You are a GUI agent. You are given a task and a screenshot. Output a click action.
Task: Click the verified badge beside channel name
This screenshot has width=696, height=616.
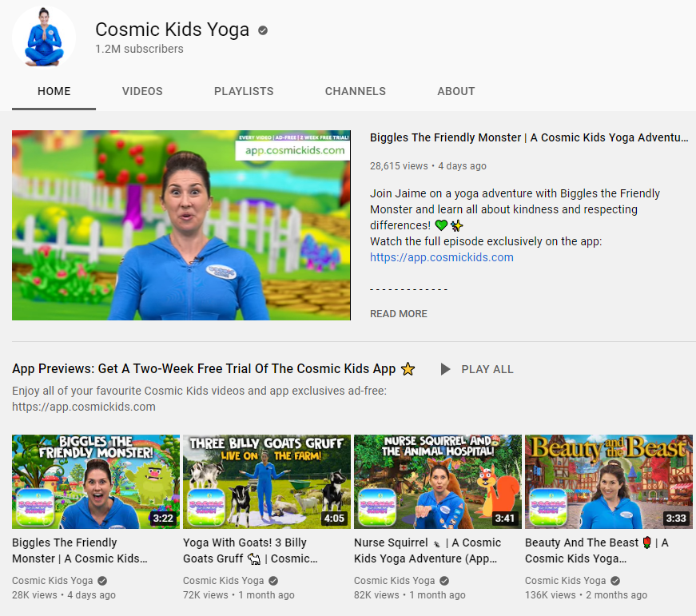click(263, 30)
